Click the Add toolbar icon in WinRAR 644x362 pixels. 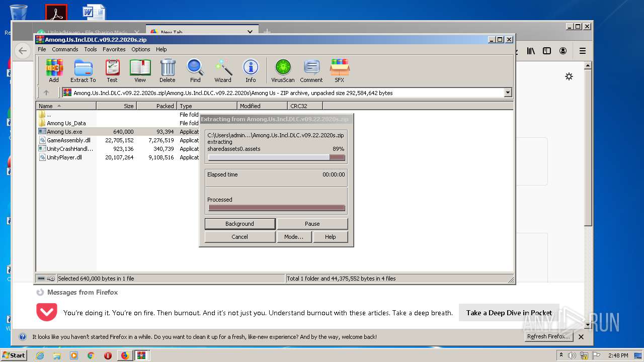pos(54,70)
